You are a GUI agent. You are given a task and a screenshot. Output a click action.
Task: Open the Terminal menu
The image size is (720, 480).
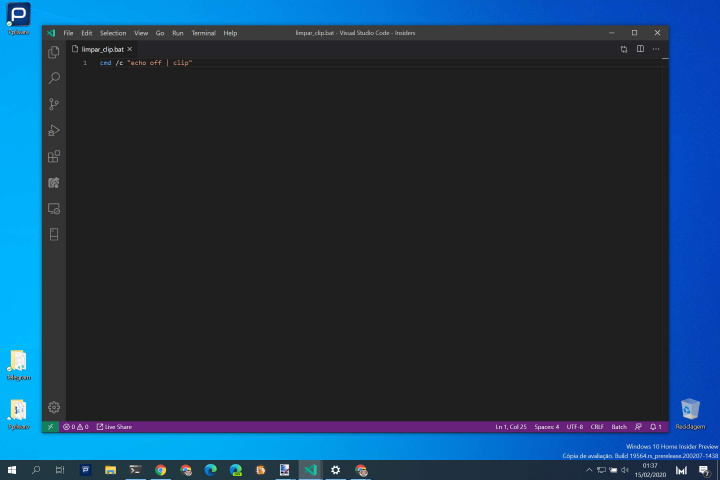(203, 33)
